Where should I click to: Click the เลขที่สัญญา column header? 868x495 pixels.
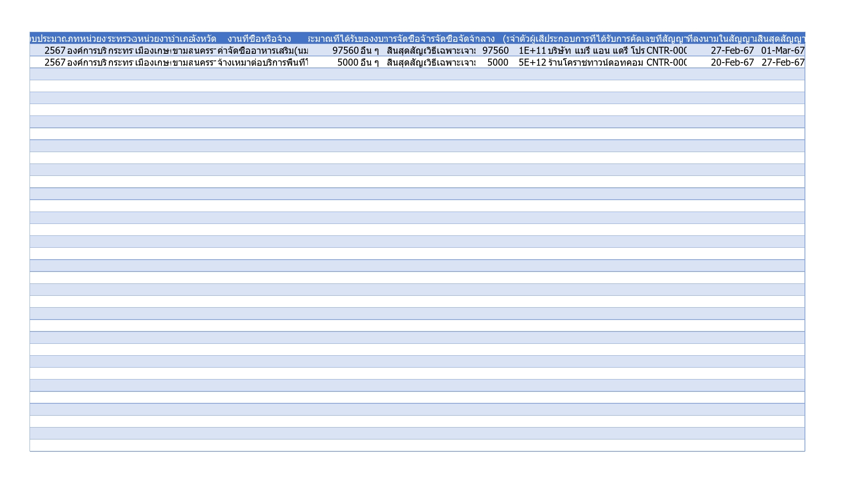pyautogui.click(x=666, y=39)
